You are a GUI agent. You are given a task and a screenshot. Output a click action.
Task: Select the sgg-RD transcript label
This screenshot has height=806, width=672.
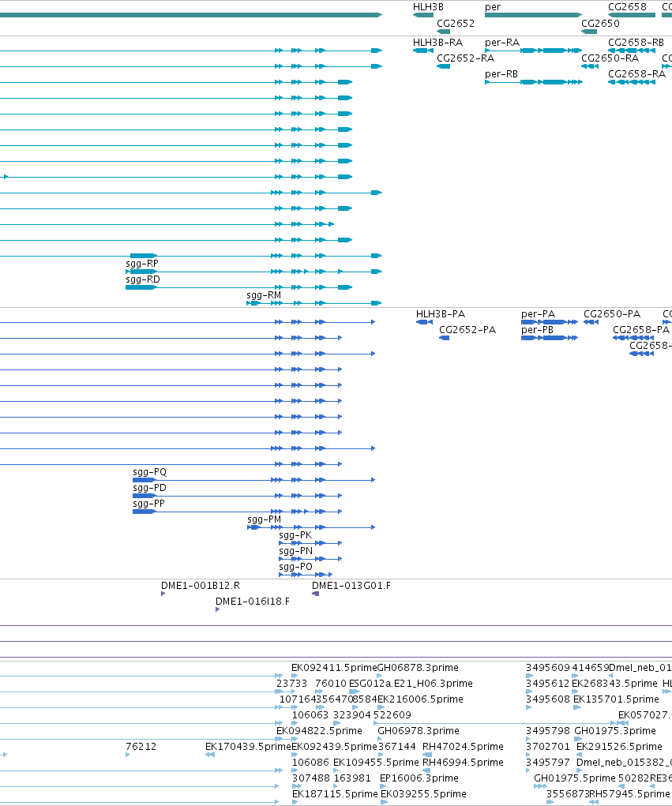pyautogui.click(x=142, y=279)
